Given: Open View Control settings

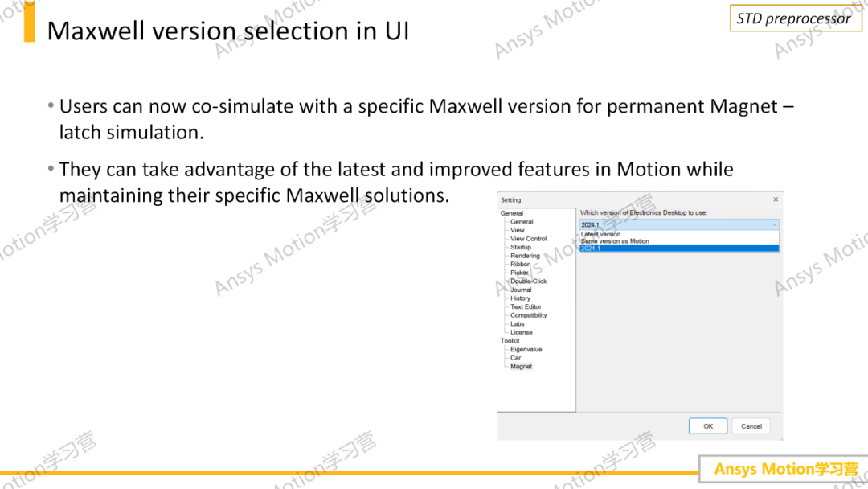Looking at the screenshot, I should [529, 239].
